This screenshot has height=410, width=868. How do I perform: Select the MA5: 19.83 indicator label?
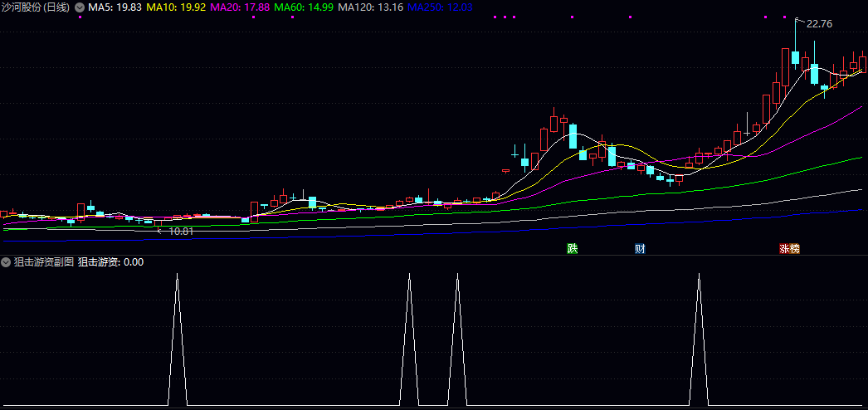pyautogui.click(x=115, y=7)
